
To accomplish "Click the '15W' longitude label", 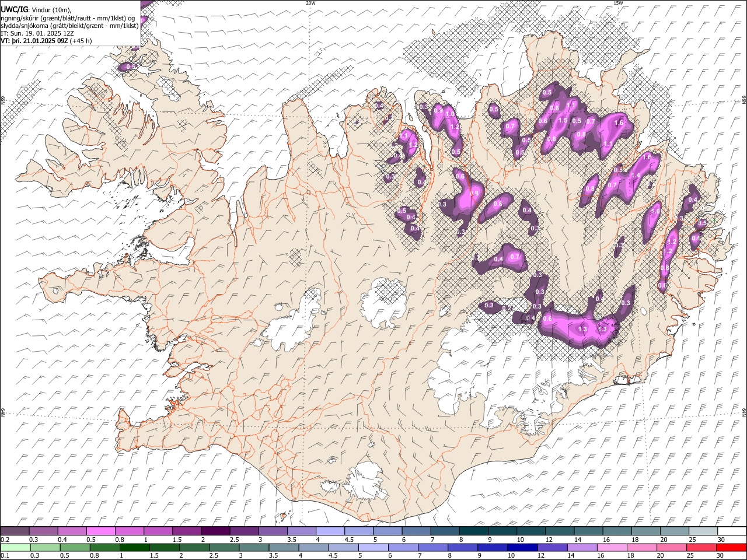I will pos(618,3).
